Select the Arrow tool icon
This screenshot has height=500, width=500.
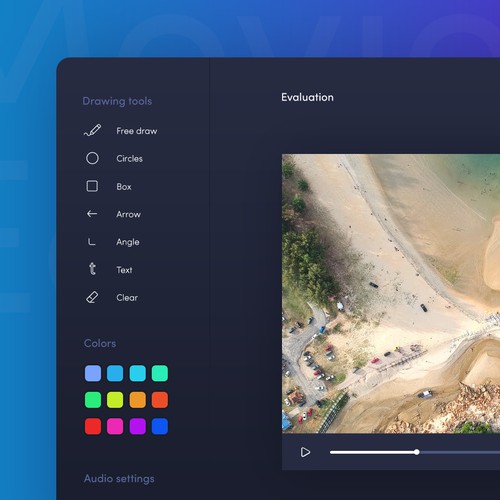click(x=92, y=214)
